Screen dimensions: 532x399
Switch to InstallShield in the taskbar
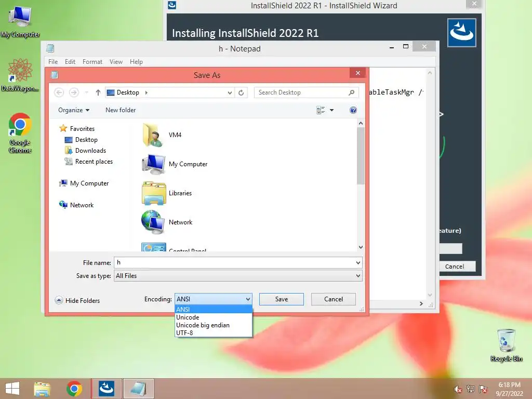coord(107,389)
